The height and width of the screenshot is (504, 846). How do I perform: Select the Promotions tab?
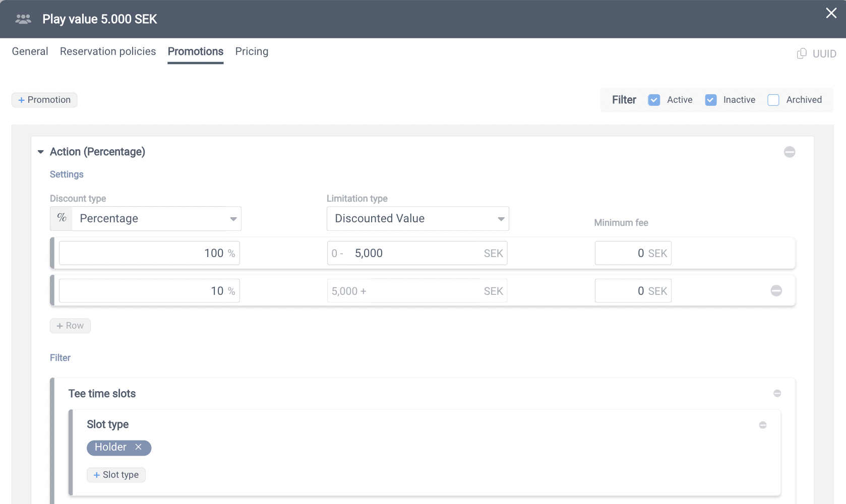196,51
